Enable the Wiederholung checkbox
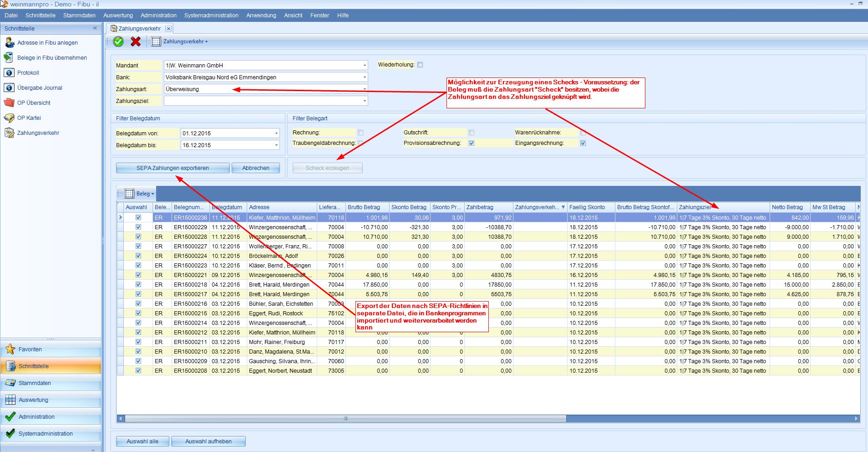 click(420, 65)
